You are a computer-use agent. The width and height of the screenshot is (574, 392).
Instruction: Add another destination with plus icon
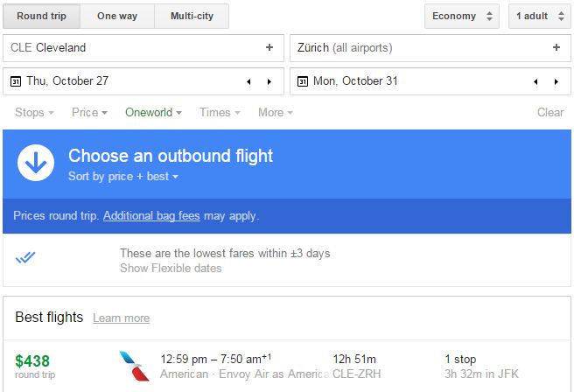click(556, 47)
